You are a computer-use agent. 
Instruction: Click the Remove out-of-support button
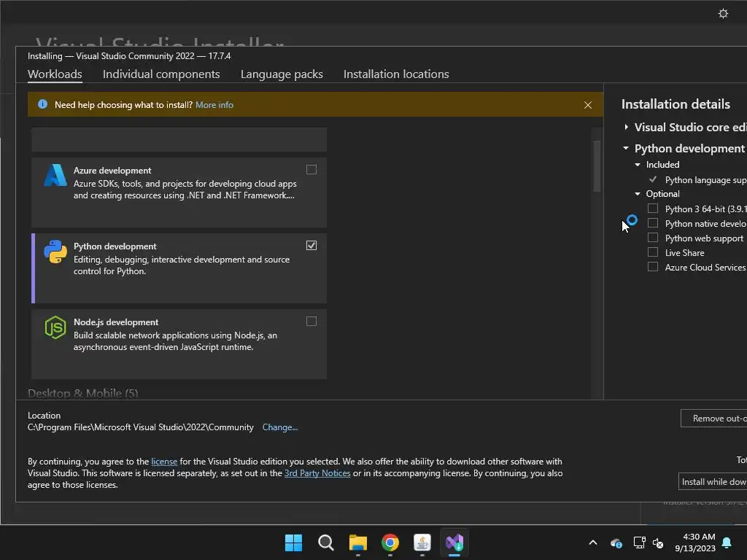[713, 418]
